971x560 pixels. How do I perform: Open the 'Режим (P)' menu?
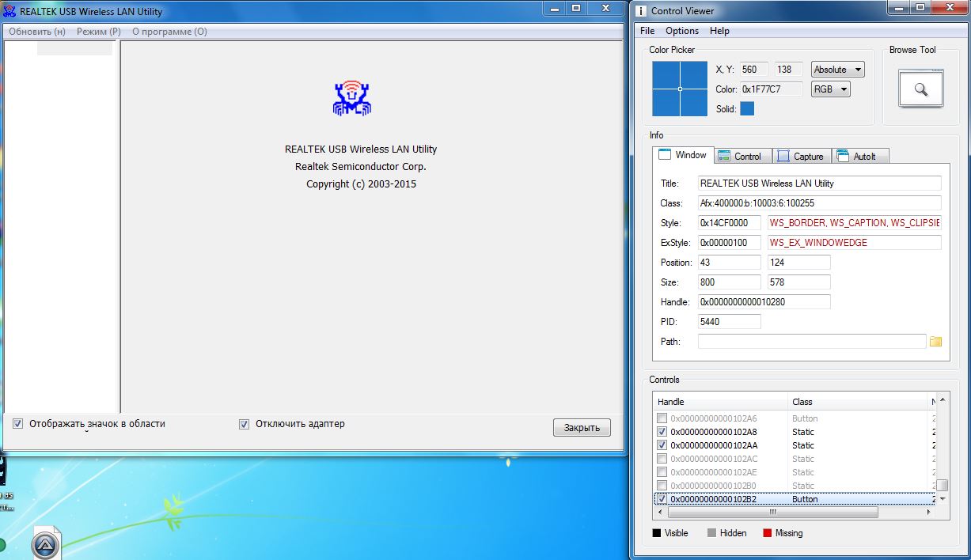tap(98, 32)
